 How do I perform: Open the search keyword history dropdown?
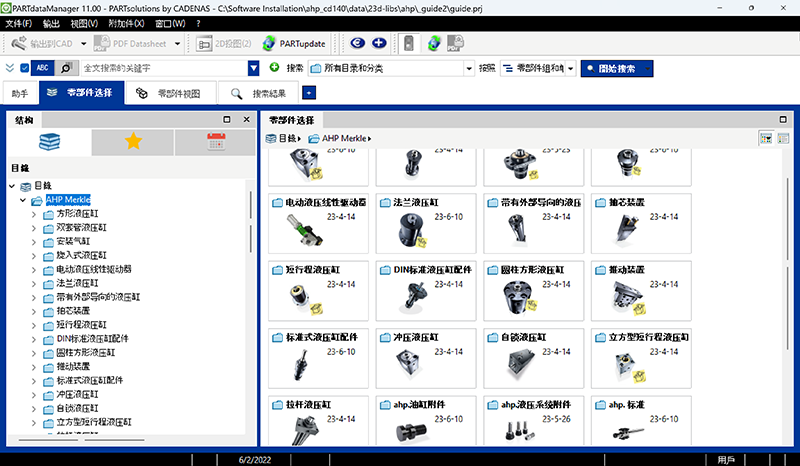coord(253,68)
